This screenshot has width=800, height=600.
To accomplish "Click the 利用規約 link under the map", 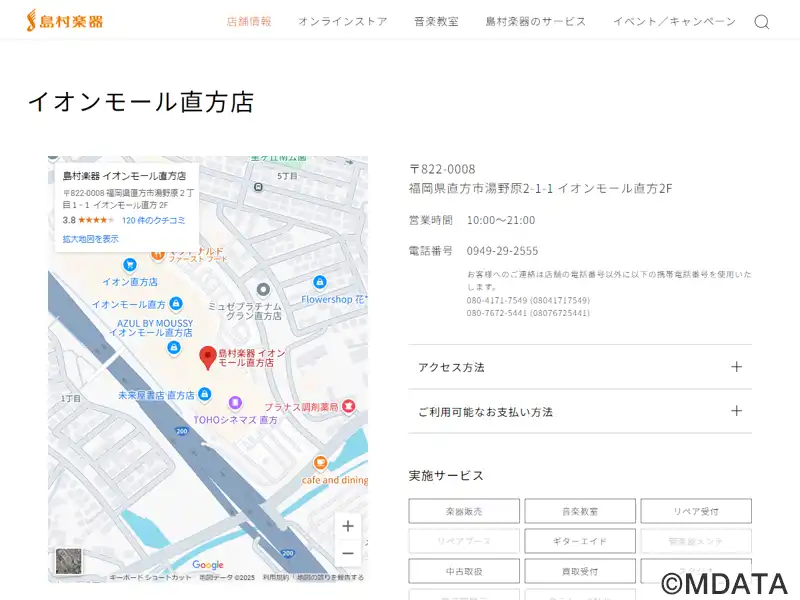I will tap(276, 577).
